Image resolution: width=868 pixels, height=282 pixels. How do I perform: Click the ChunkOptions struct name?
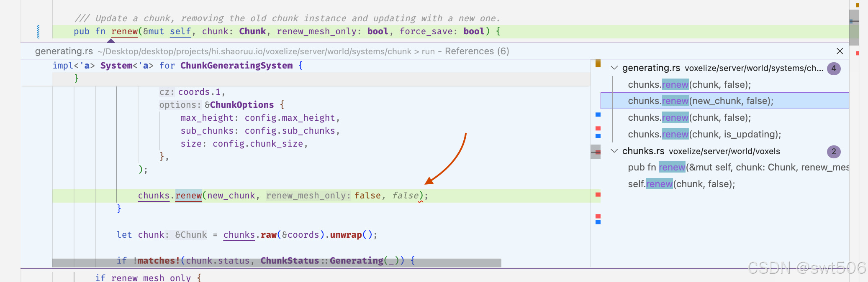(242, 105)
